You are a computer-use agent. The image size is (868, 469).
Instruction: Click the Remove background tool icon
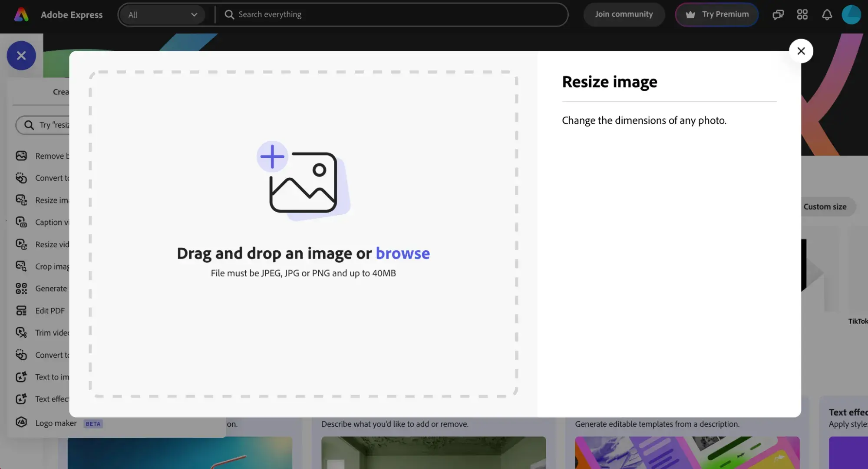(x=21, y=156)
